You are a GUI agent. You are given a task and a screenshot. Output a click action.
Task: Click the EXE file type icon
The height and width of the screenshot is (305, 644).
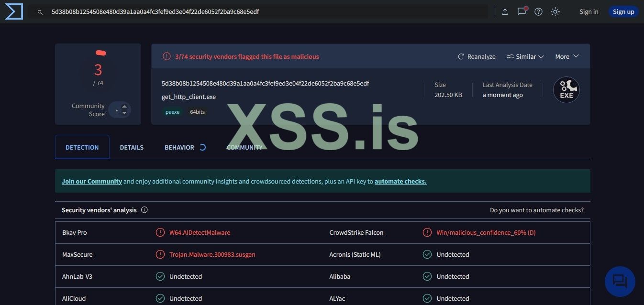point(566,90)
